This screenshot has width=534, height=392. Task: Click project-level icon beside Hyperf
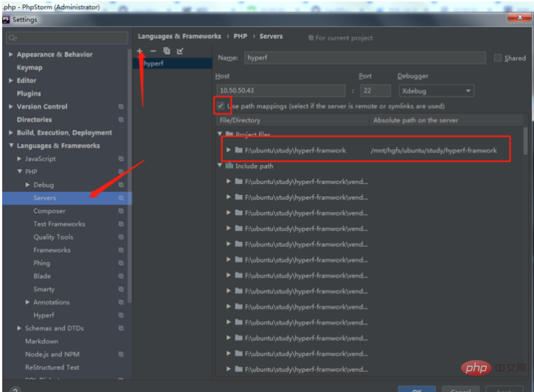(x=121, y=315)
